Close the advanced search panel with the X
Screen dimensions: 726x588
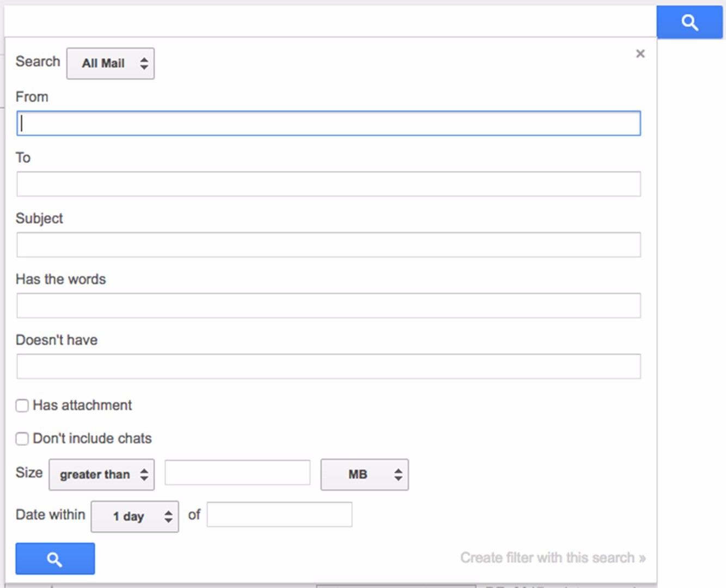(x=640, y=53)
